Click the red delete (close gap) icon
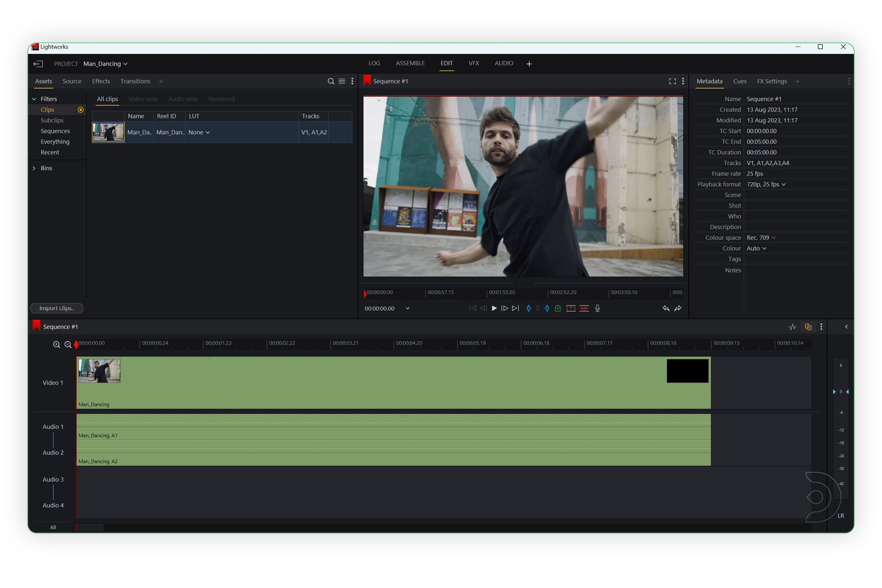This screenshot has height=588, width=882. (x=584, y=308)
